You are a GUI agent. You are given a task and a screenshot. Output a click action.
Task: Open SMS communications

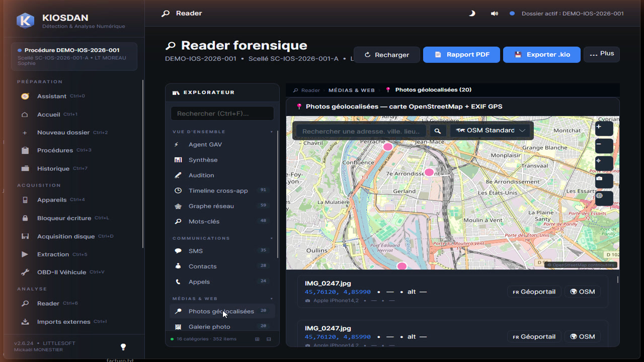pos(221,251)
